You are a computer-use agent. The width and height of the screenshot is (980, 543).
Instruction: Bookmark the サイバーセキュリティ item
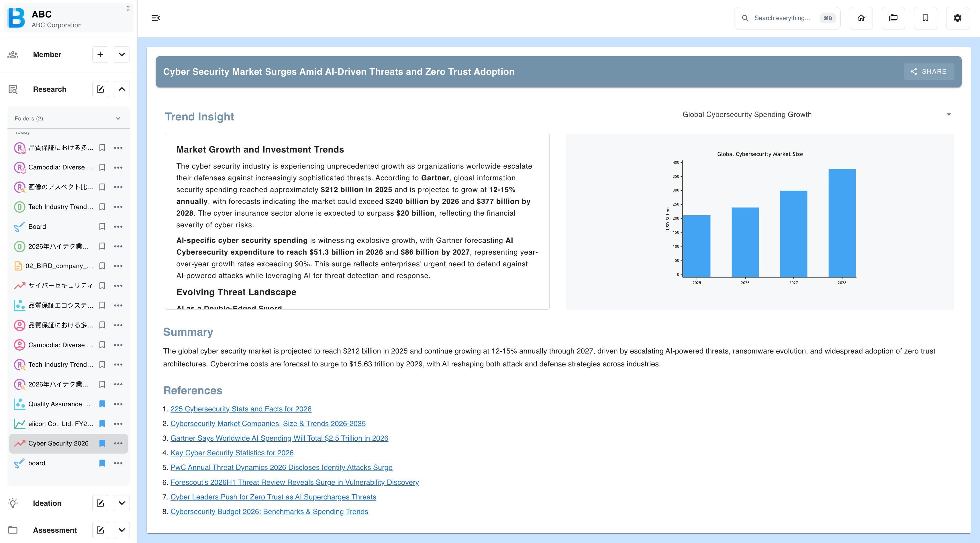tap(102, 285)
